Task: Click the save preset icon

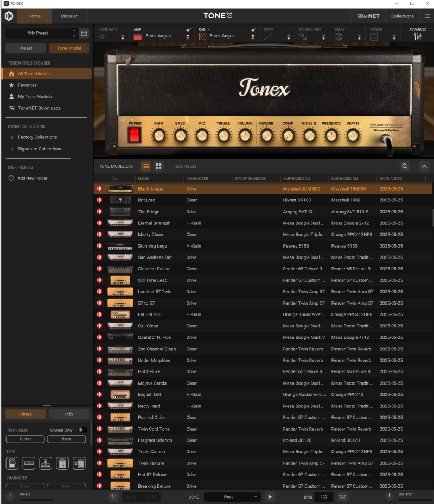Action: click(84, 33)
